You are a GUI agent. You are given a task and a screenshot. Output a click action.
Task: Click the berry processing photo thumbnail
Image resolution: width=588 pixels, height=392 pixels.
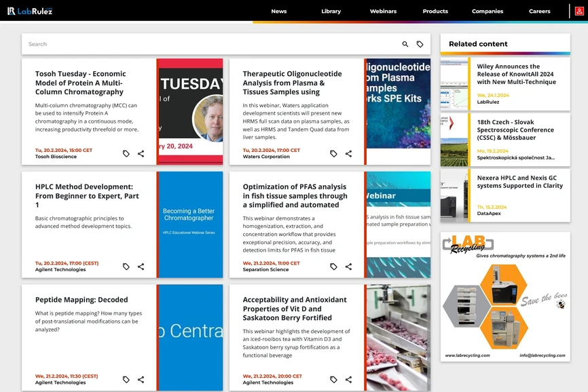coord(397,338)
